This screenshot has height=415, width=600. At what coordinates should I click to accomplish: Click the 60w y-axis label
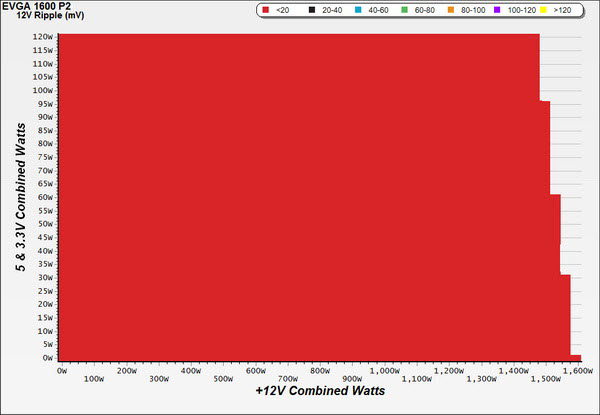pyautogui.click(x=45, y=197)
